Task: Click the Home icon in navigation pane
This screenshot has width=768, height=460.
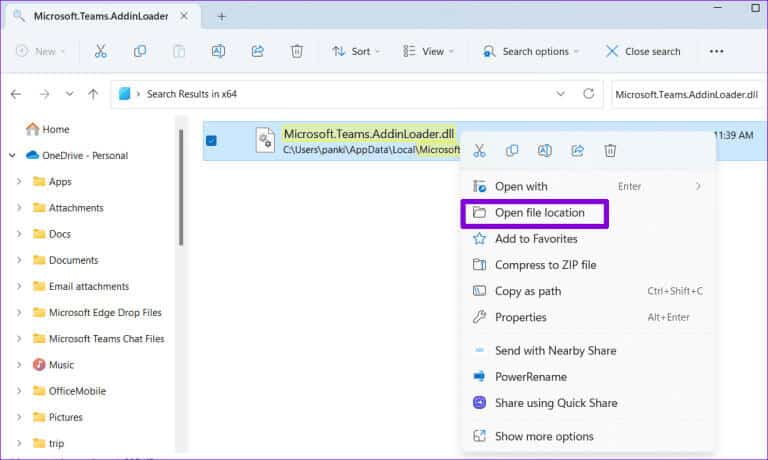Action: point(32,129)
